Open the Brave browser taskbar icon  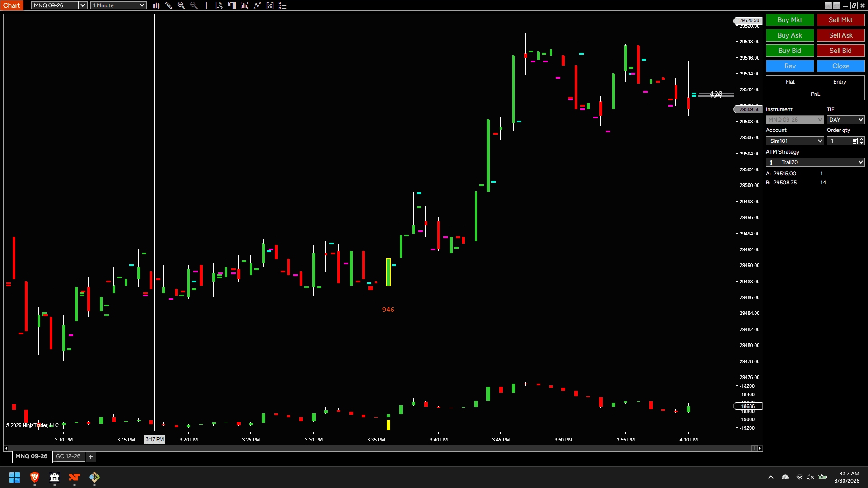pos(35,477)
